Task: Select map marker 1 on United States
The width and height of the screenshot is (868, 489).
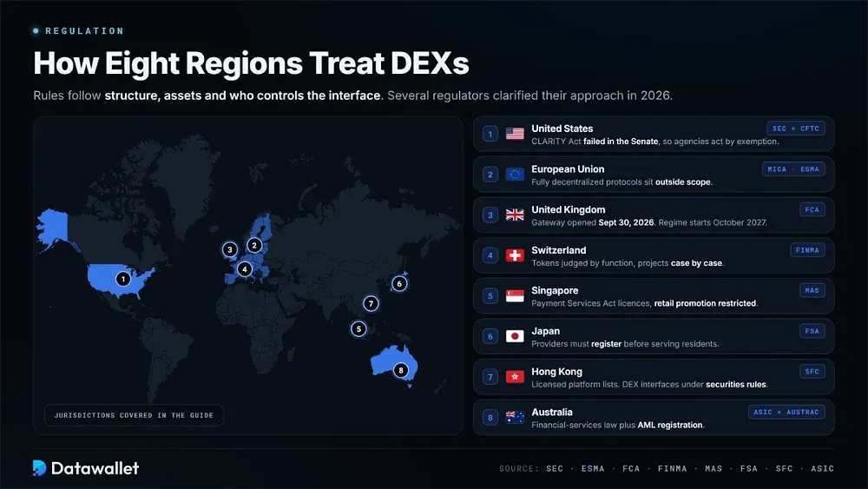Action: click(x=123, y=279)
